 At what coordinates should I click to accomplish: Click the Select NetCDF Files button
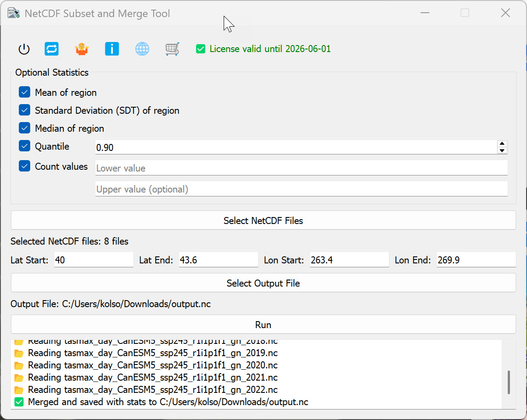pyautogui.click(x=263, y=220)
